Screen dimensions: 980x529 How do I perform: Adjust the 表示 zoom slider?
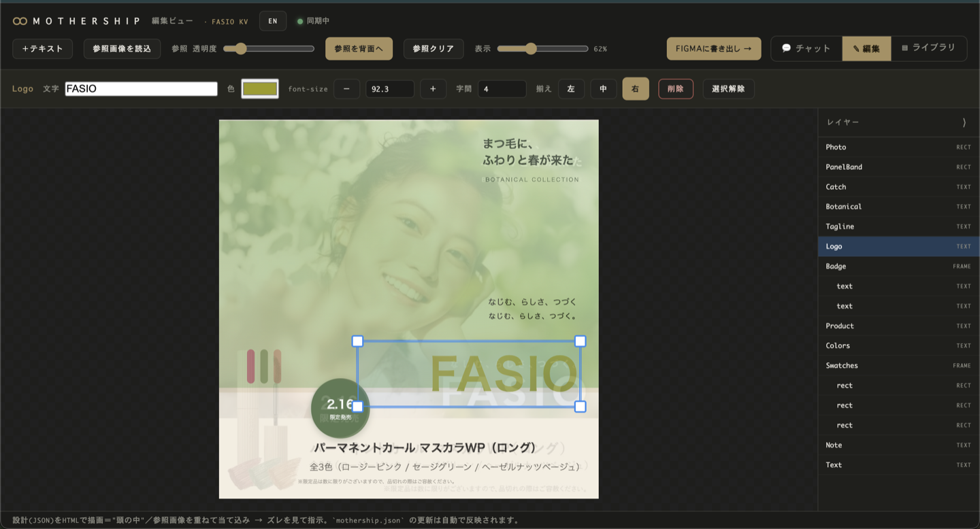542,49
